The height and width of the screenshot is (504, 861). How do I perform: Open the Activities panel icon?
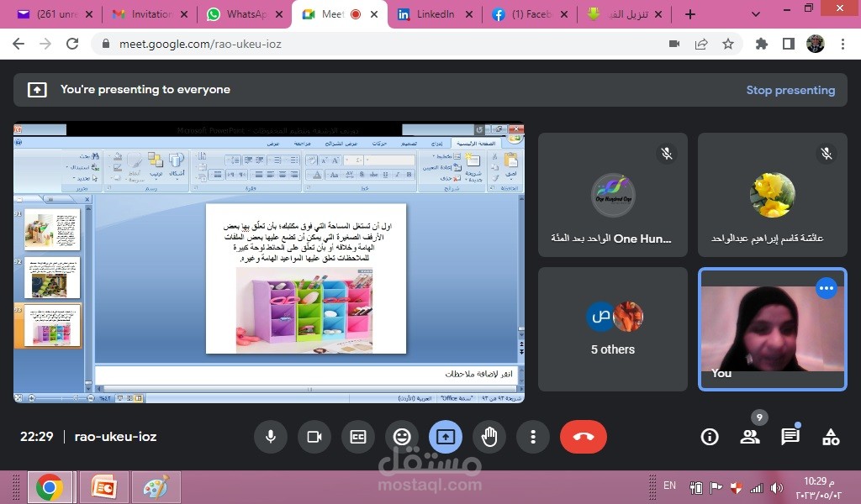[831, 437]
